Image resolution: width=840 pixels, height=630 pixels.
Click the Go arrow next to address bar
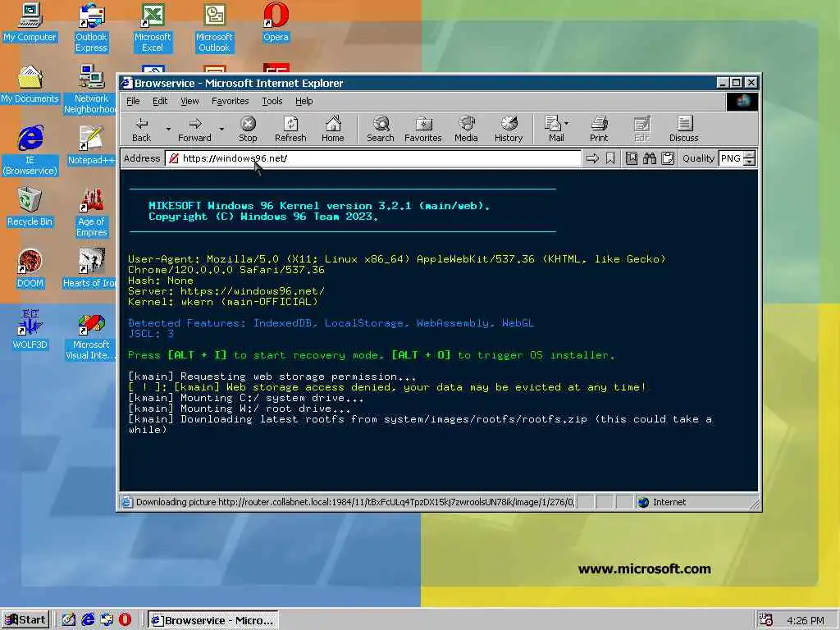[592, 158]
